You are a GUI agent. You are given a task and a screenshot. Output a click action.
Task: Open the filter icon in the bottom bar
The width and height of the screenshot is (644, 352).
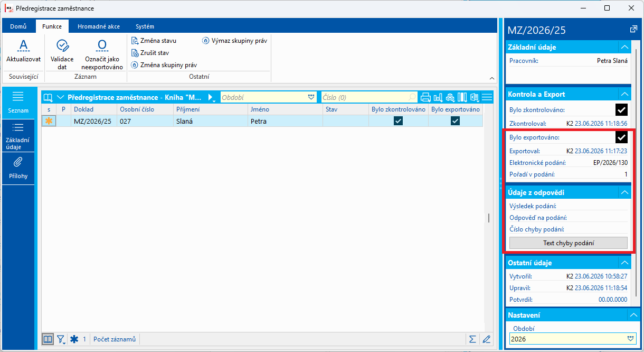[61, 339]
